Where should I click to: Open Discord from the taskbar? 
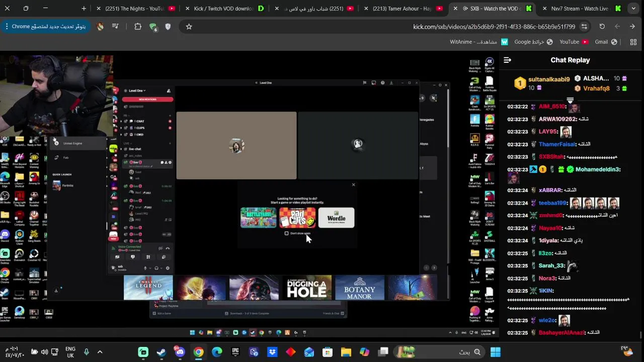(x=180, y=352)
